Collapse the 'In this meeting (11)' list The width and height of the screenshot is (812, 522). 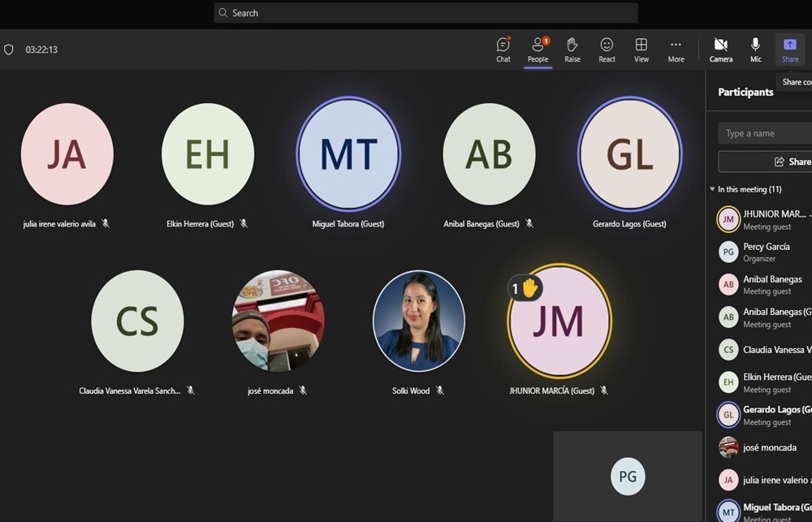(x=712, y=189)
